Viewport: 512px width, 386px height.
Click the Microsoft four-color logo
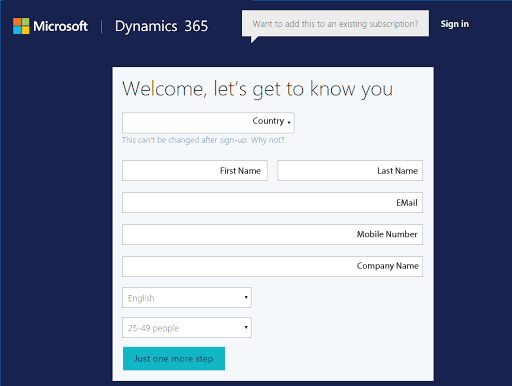pyautogui.click(x=21, y=26)
